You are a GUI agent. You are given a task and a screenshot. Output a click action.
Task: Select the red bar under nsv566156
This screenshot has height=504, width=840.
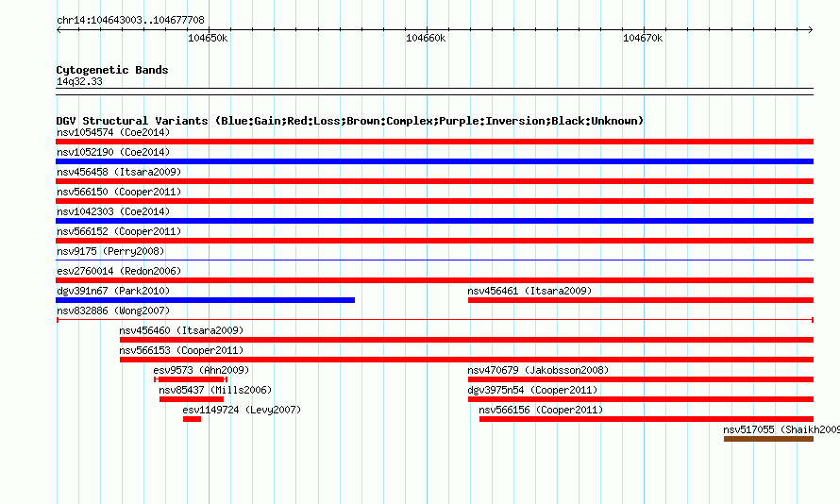tap(647, 419)
